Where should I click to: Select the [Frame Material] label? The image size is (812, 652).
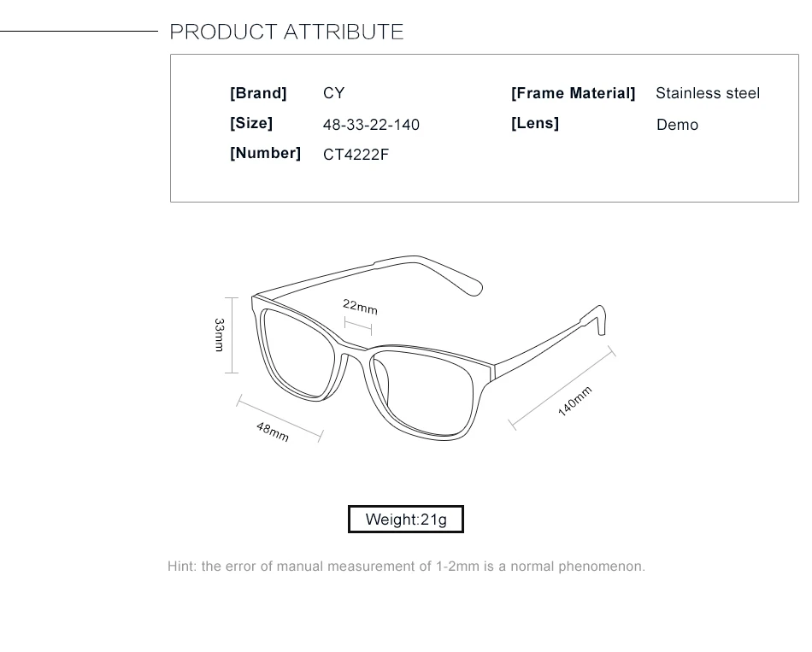click(x=573, y=93)
